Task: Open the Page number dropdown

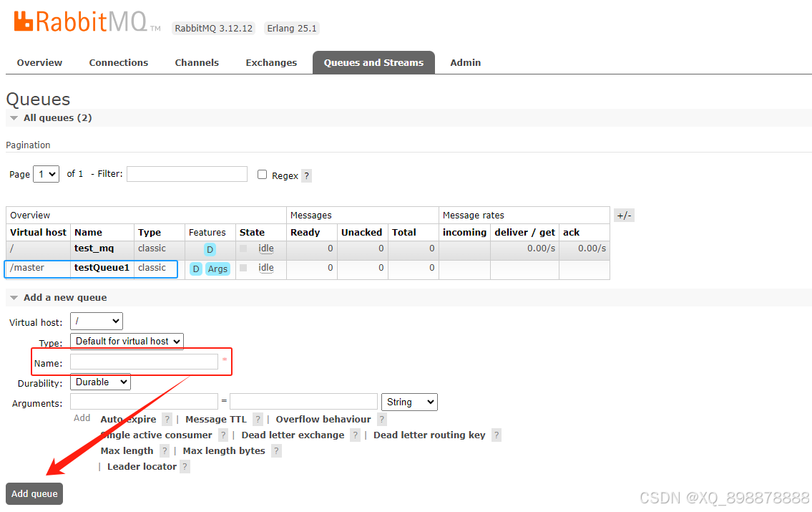Action: click(x=46, y=174)
